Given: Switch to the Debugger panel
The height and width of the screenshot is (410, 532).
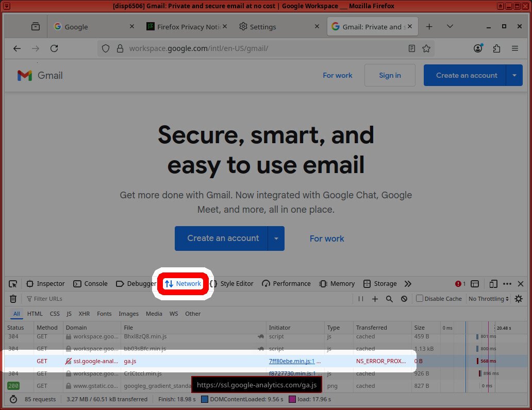Looking at the screenshot, I should (136, 283).
